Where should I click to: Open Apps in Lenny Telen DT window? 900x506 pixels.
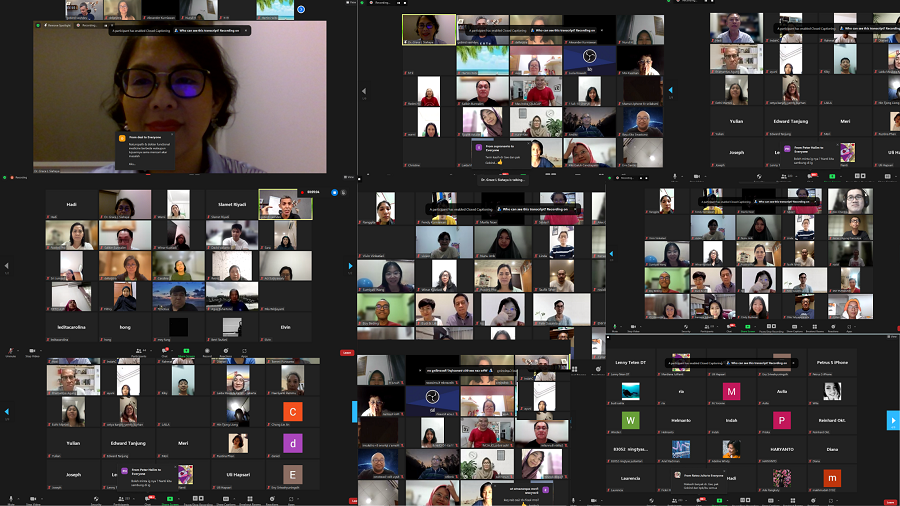point(831,500)
